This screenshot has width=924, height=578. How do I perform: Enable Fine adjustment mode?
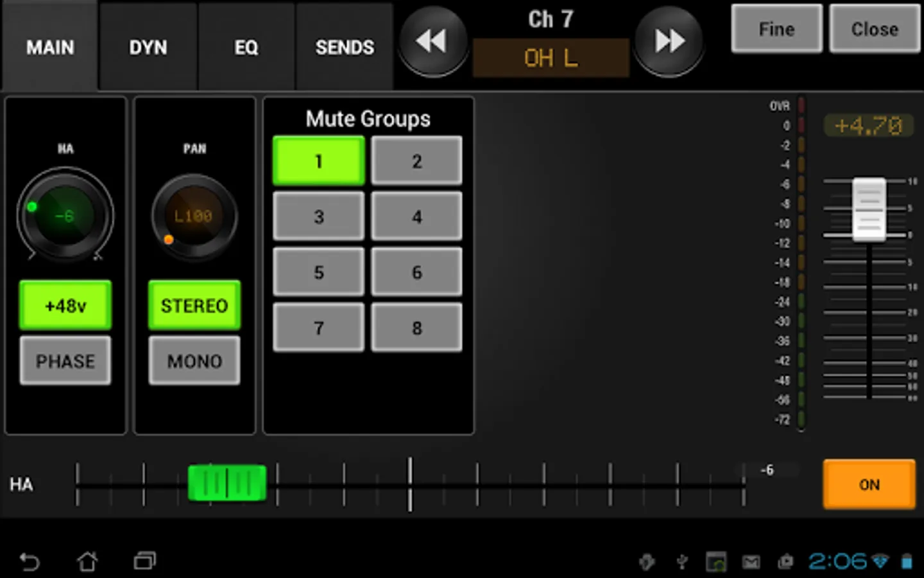[x=776, y=29]
